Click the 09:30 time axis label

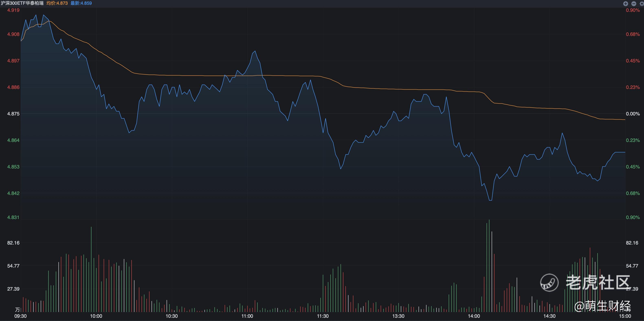tap(21, 316)
